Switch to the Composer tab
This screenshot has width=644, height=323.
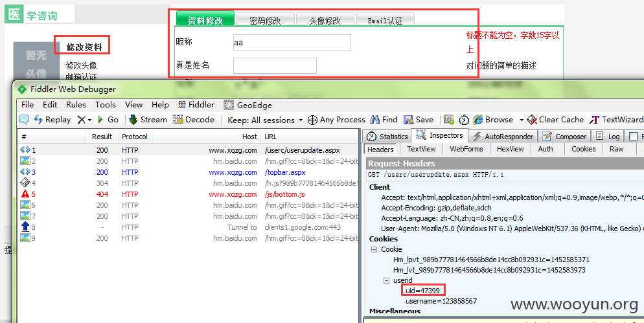click(564, 137)
